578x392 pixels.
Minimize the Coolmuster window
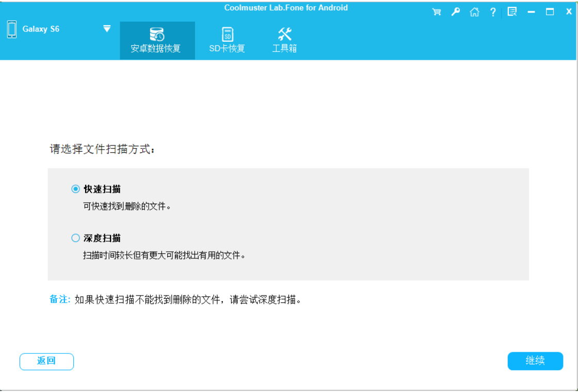coord(532,12)
